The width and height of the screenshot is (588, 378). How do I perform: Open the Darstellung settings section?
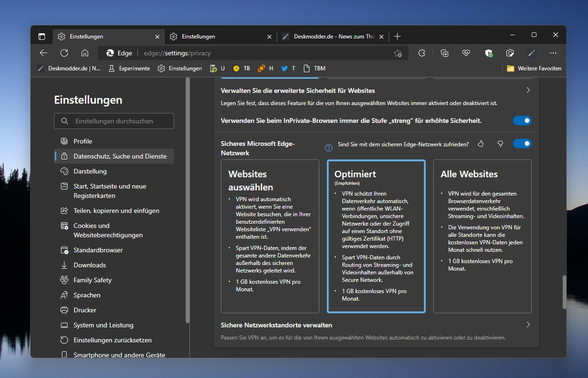[114, 171]
